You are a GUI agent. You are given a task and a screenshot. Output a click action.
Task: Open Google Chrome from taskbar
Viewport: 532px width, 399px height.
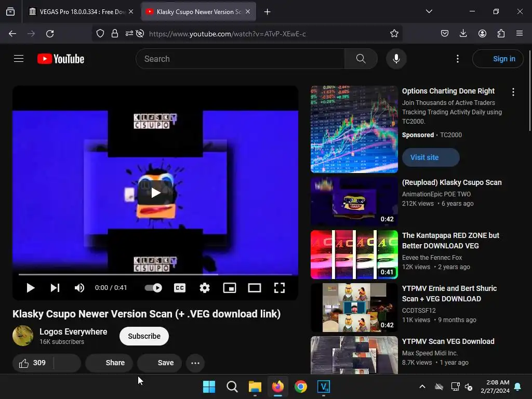tap(301, 387)
